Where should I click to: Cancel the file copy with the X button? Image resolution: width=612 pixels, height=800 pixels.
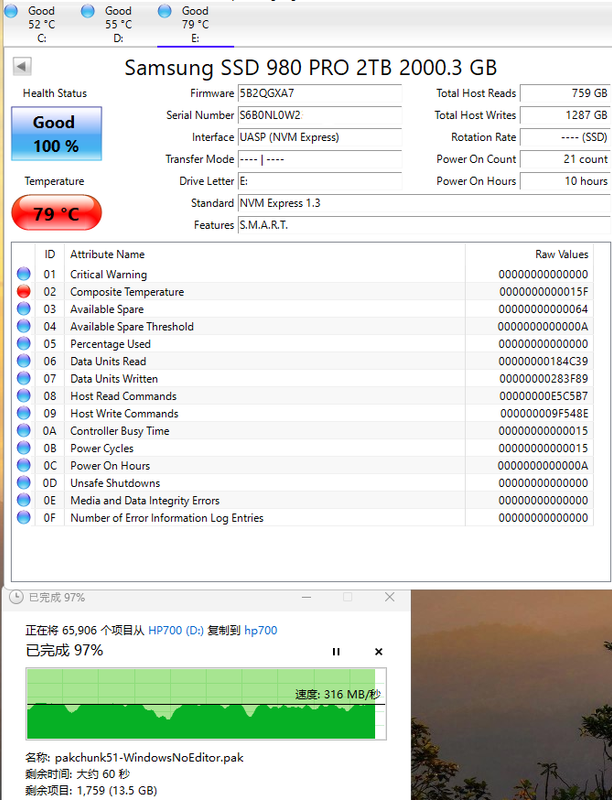pos(378,652)
